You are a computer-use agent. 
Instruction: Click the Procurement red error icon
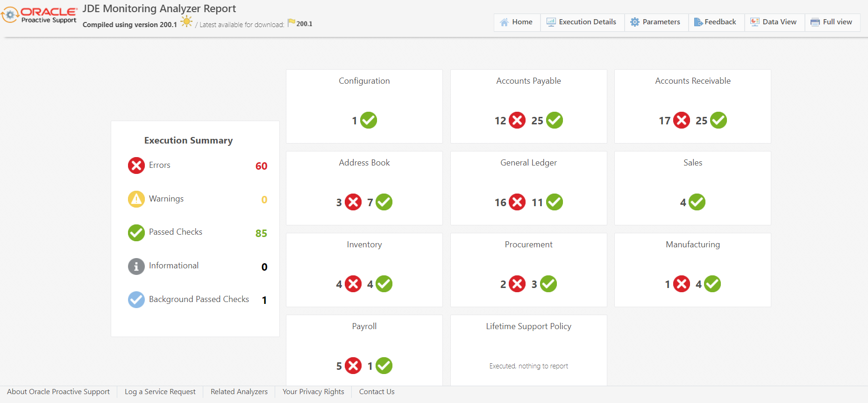pyautogui.click(x=517, y=284)
